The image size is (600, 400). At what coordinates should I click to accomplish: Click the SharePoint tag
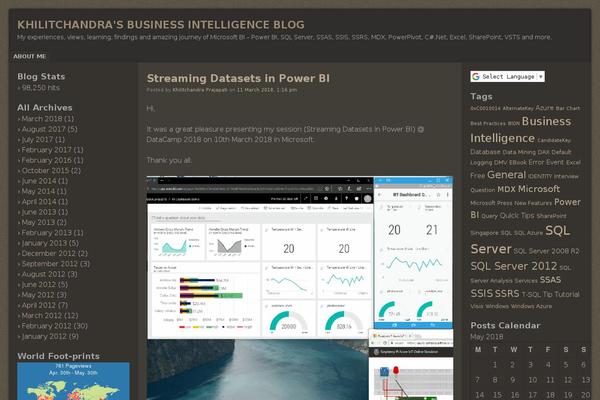pos(551,216)
